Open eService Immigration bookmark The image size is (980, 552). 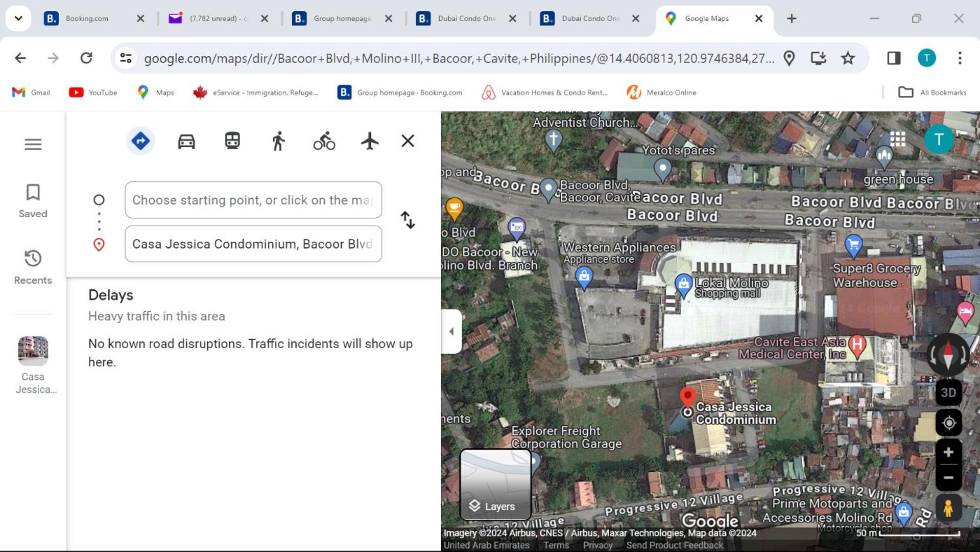(x=255, y=93)
